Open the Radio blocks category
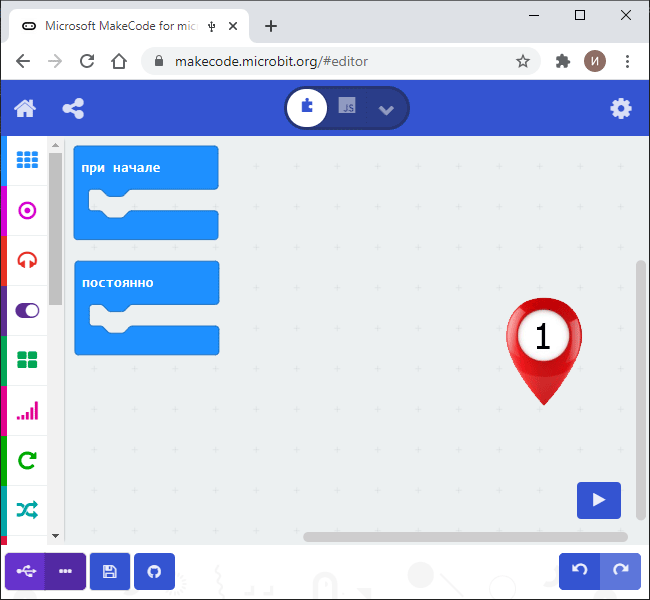Viewport: 650px width, 600px height. point(27,411)
